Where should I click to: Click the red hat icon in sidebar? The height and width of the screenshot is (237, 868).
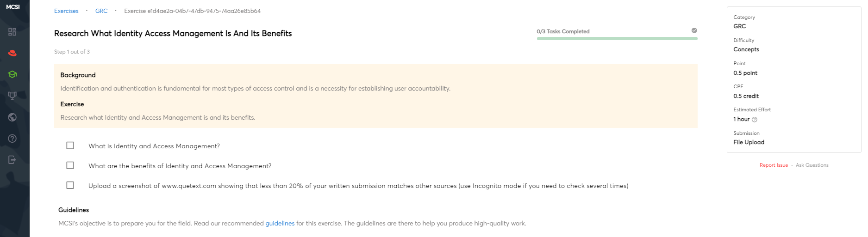point(12,53)
